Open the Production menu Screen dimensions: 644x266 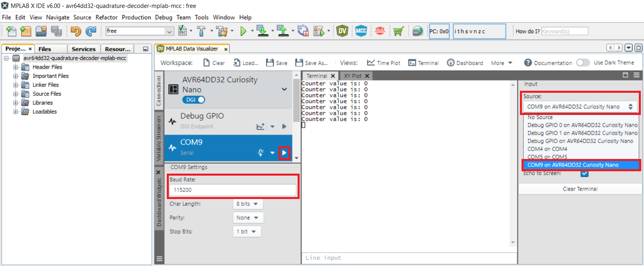pos(136,17)
